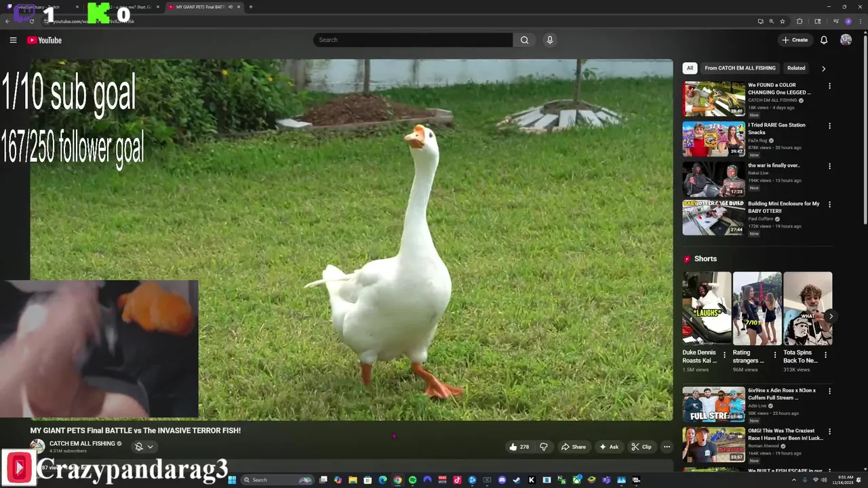Viewport: 868px width, 488px height.
Task: Click the Clip button
Action: pyautogui.click(x=642, y=447)
